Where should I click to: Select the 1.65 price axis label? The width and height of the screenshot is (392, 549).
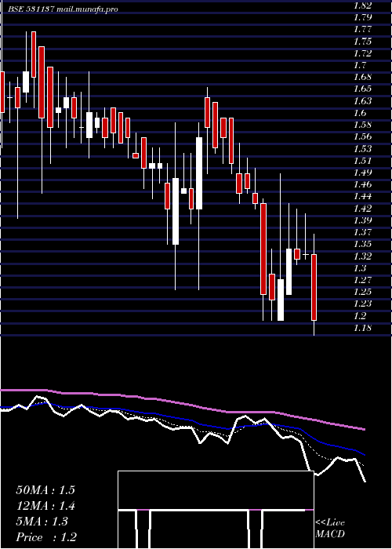pos(362,89)
